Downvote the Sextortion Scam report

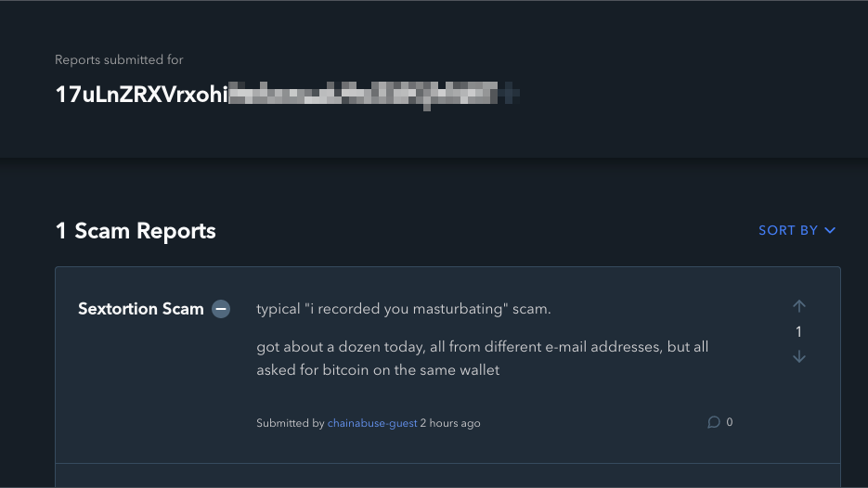coord(799,357)
